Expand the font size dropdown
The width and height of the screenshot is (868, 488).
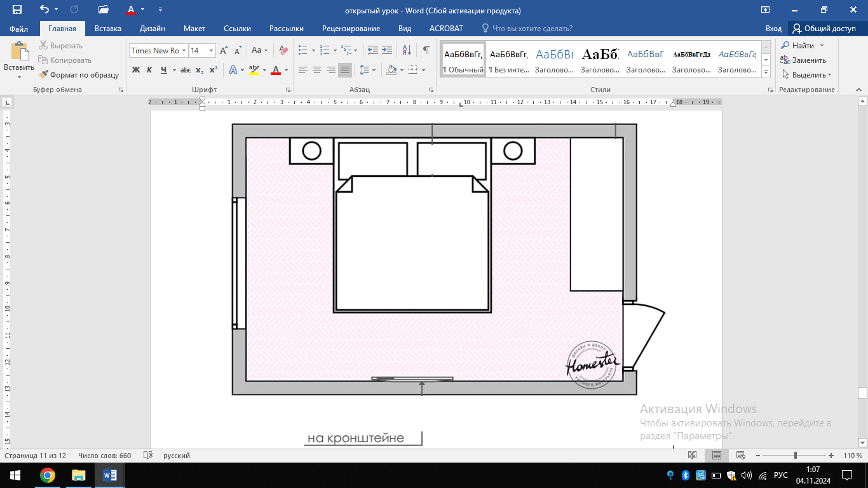coord(212,51)
